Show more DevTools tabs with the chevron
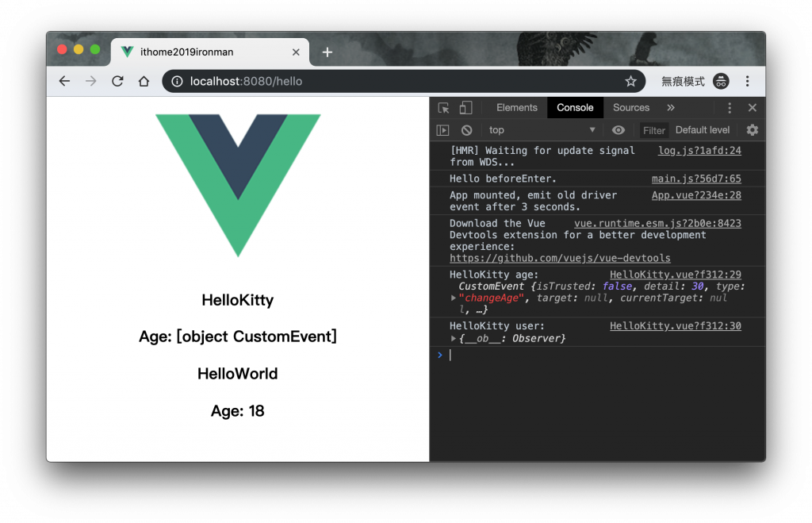 pos(671,108)
